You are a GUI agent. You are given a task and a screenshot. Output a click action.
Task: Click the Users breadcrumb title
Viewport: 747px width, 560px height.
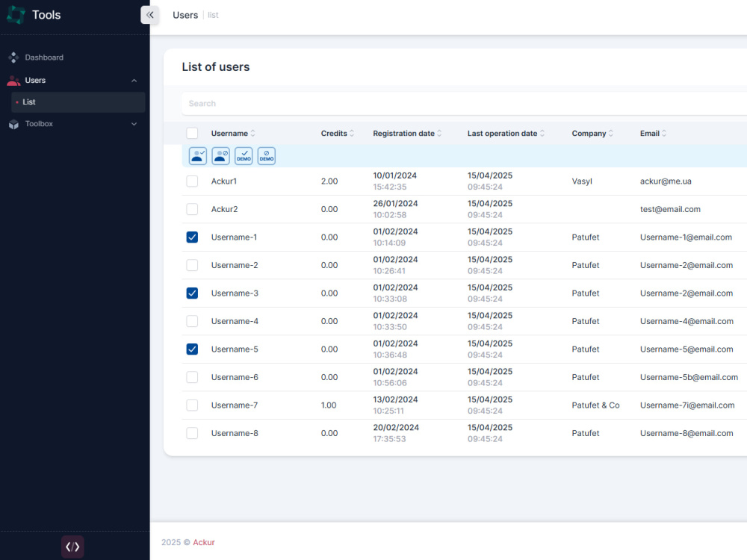pos(185,15)
